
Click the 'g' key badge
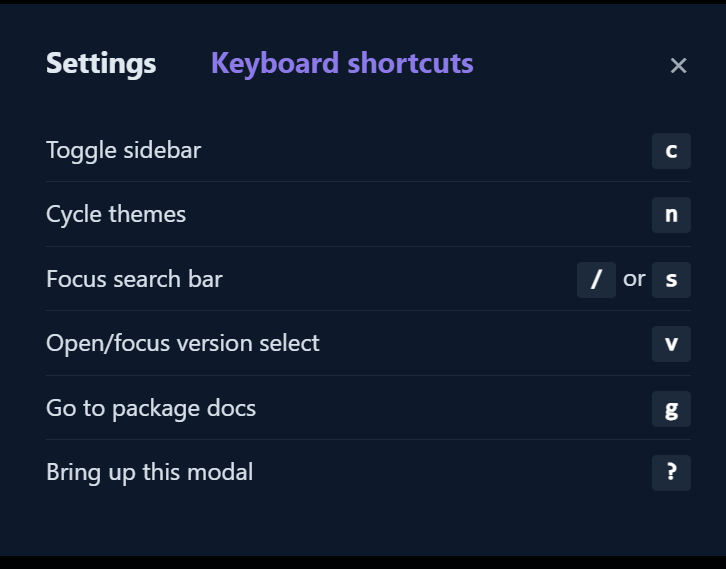[x=671, y=409]
